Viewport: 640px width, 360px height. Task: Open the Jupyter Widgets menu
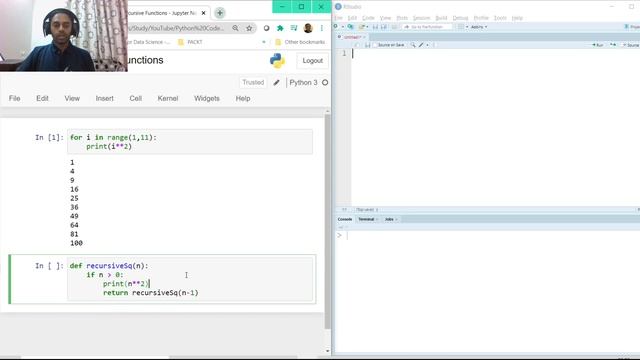pos(207,98)
